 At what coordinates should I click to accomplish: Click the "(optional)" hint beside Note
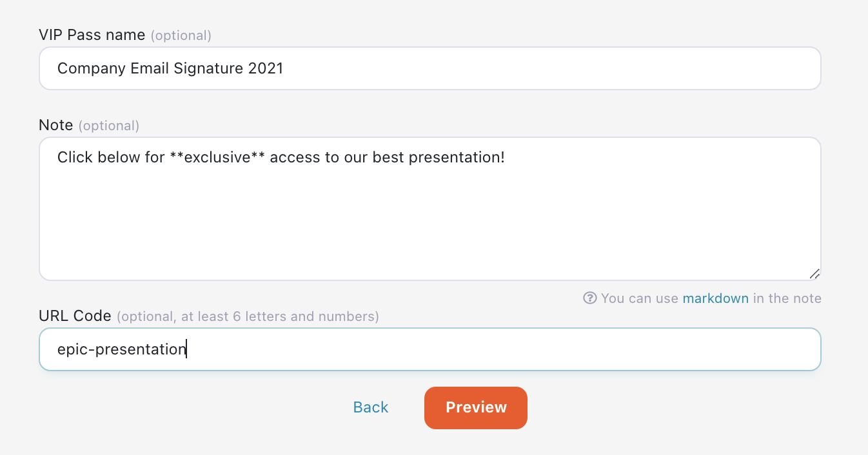point(108,126)
